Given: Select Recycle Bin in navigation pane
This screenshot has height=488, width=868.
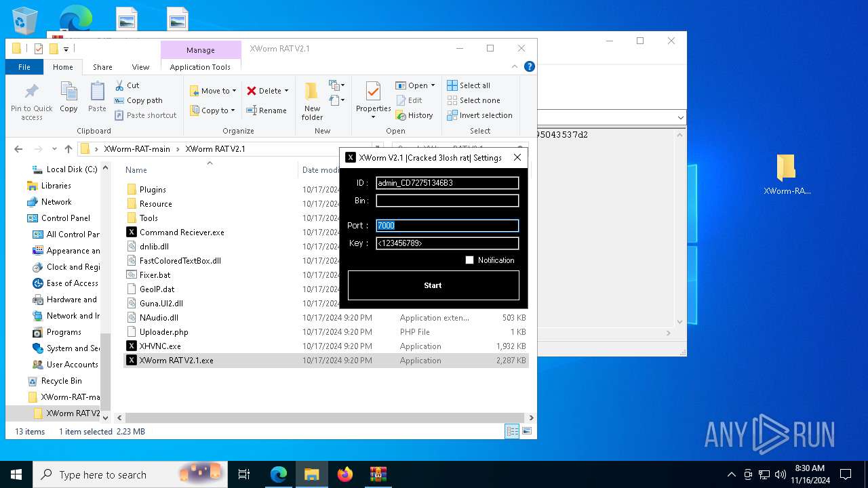Looking at the screenshot, I should click(61, 381).
